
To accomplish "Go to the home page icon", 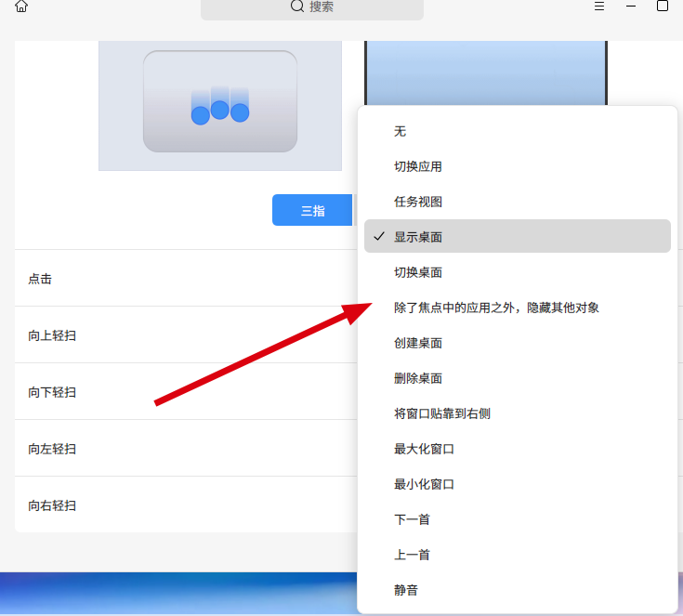I will click(20, 7).
